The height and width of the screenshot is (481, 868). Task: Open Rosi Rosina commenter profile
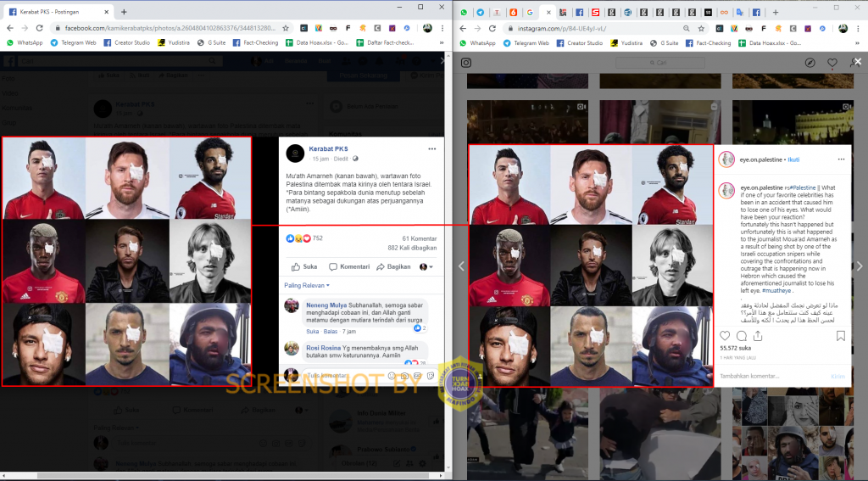[323, 348]
